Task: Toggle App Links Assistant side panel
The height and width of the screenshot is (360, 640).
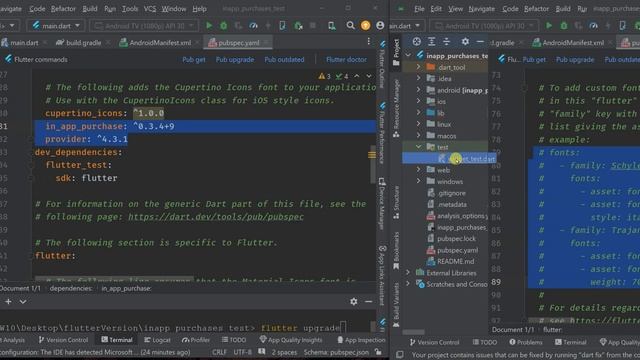Action: click(x=382, y=275)
